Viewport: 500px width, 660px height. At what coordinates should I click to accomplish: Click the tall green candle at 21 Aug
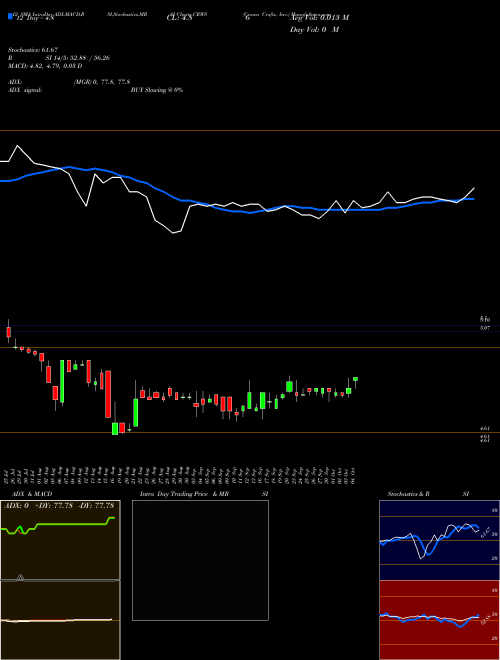136,412
